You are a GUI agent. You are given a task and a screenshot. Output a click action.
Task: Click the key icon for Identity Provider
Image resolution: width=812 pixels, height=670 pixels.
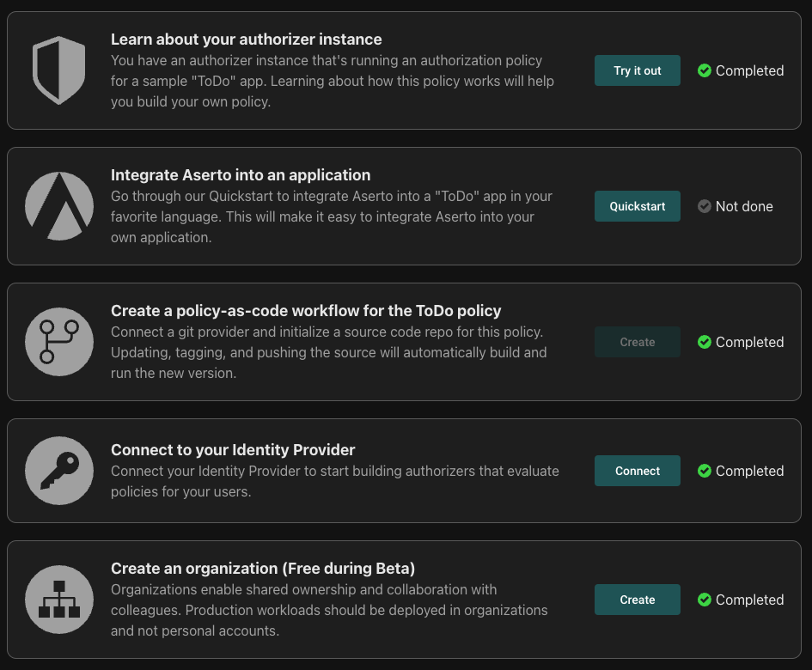(59, 471)
